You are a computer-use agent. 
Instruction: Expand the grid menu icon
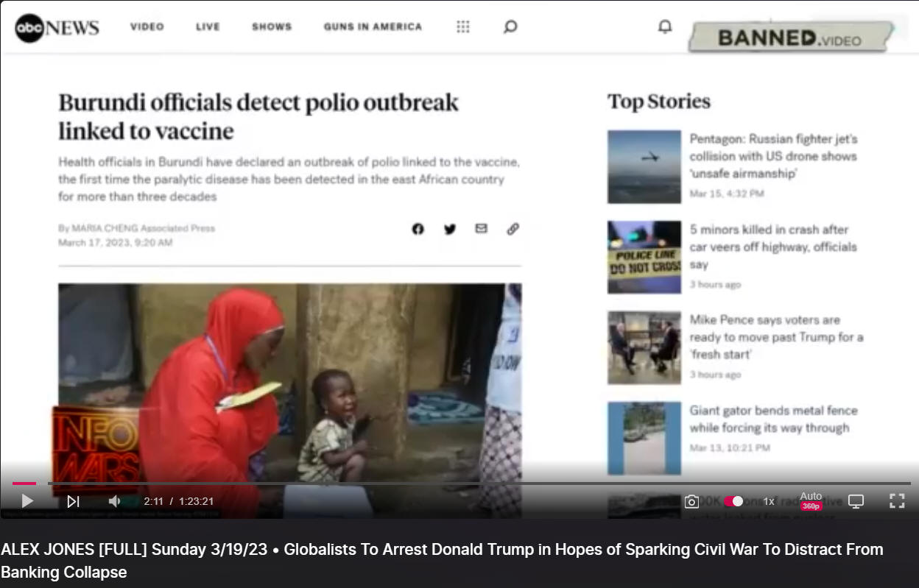pos(463,26)
